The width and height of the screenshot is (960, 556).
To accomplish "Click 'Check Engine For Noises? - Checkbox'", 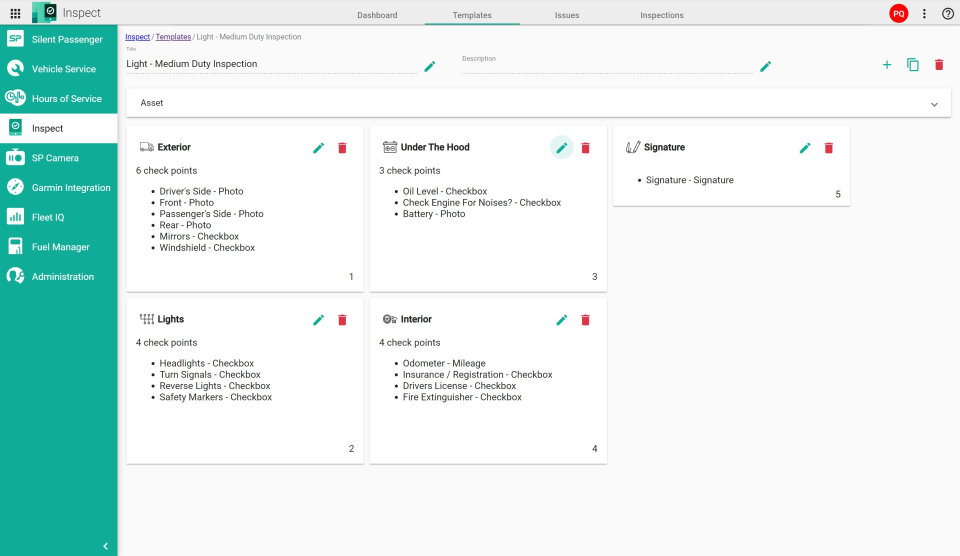I will [482, 203].
